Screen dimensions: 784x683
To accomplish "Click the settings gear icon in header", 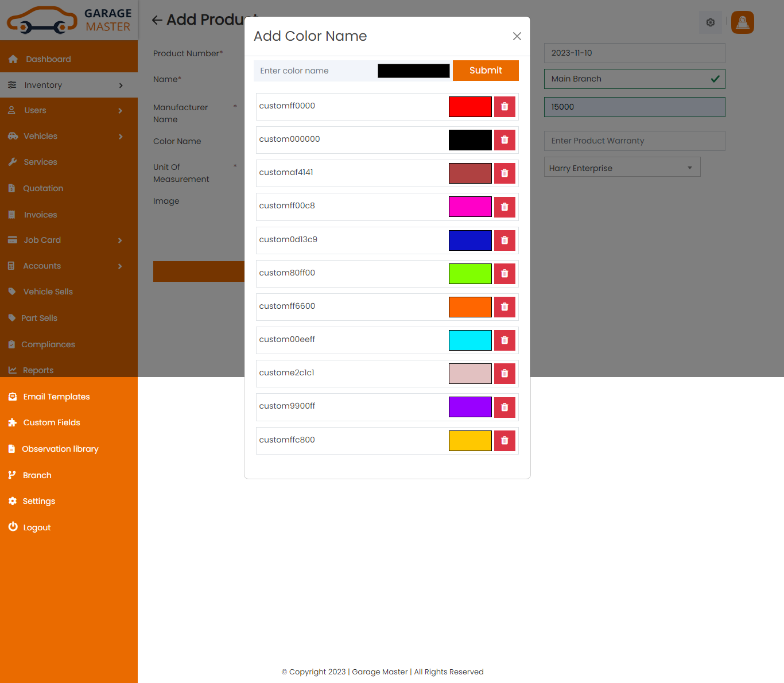I will (710, 22).
